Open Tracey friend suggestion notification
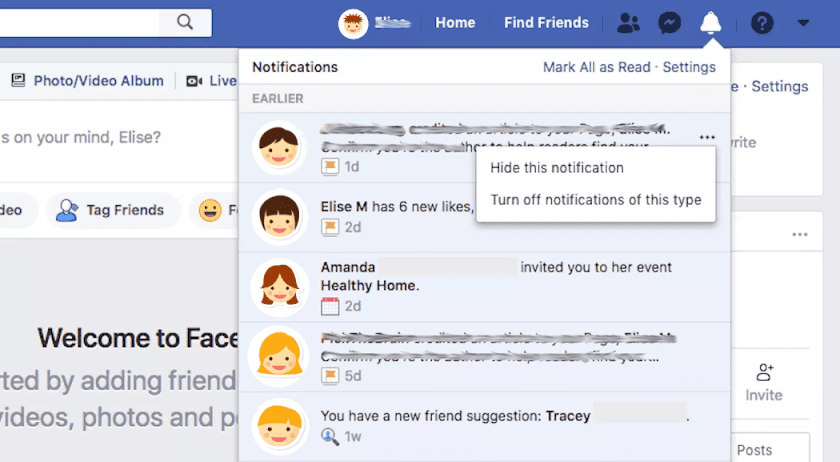 click(485, 427)
